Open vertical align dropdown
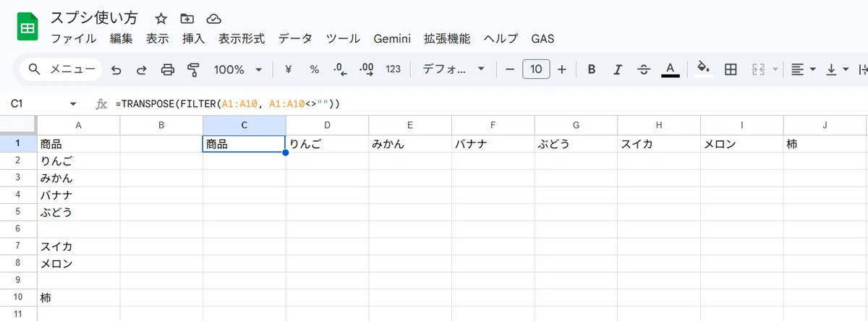This screenshot has width=868, height=321. [x=837, y=69]
